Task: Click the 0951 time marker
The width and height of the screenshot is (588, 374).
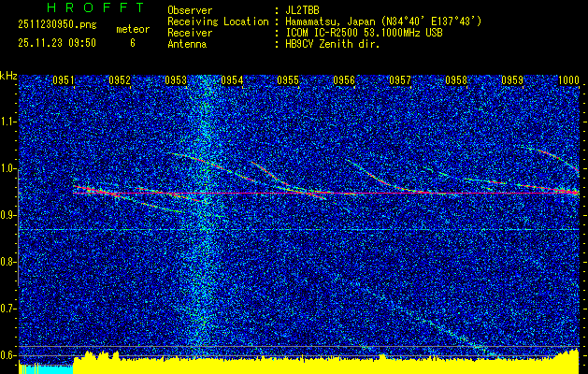Action: [64, 81]
